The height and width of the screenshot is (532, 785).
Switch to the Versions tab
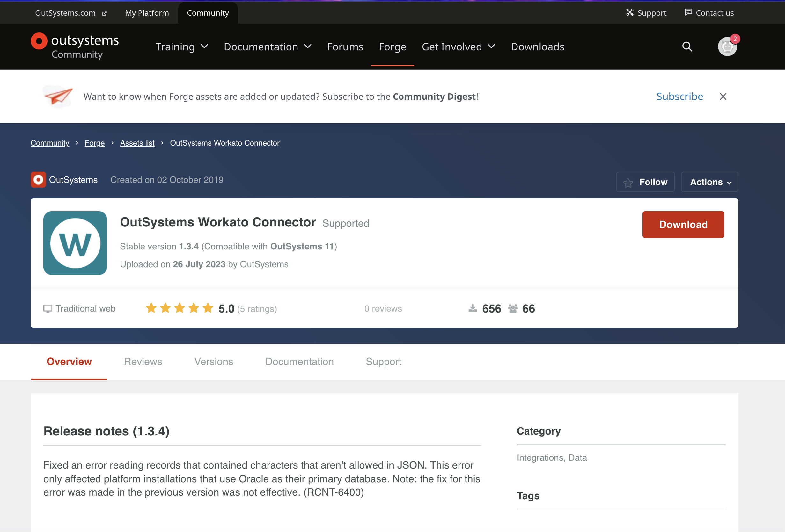213,361
